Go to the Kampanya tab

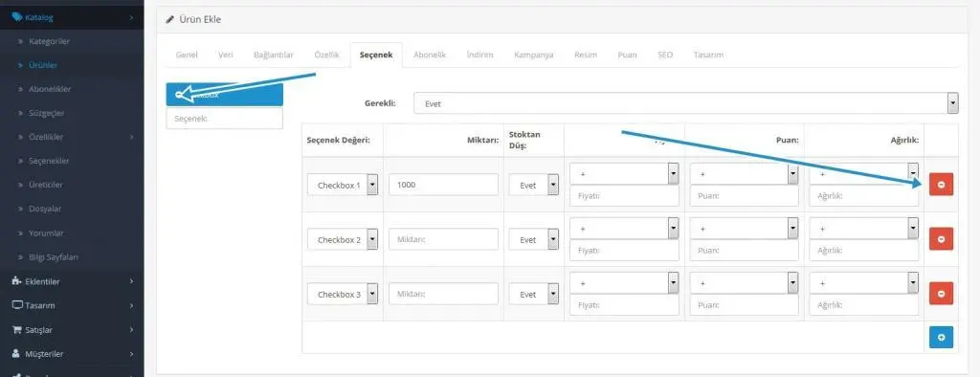tap(534, 55)
